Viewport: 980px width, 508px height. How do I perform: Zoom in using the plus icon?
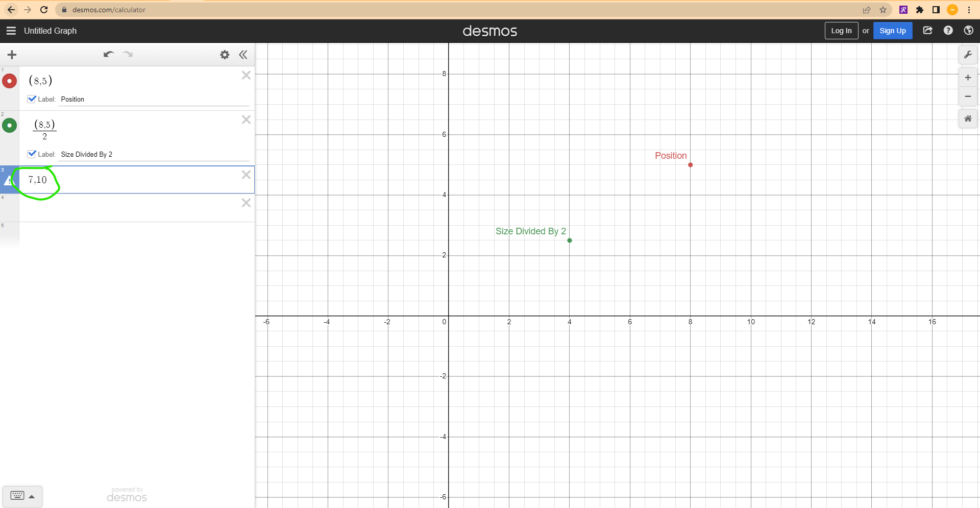[x=968, y=78]
